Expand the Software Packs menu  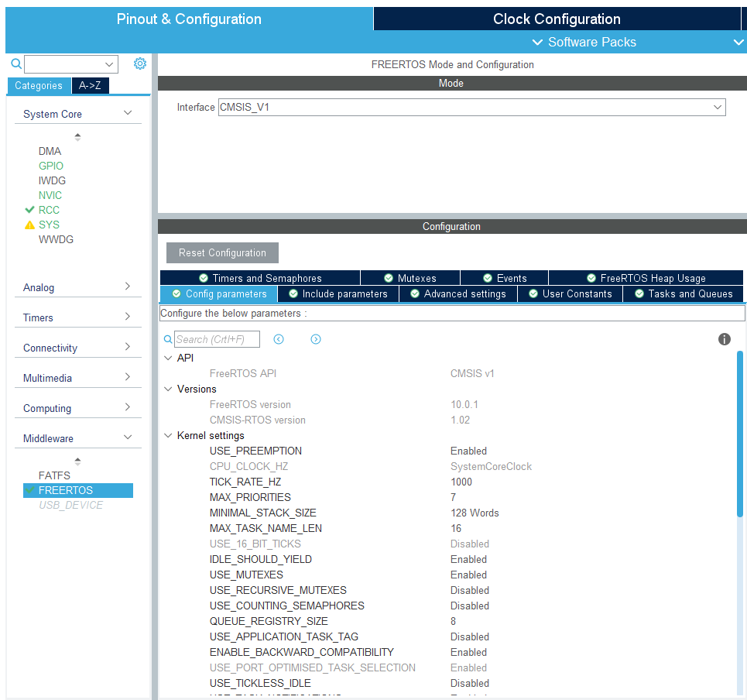pos(584,42)
